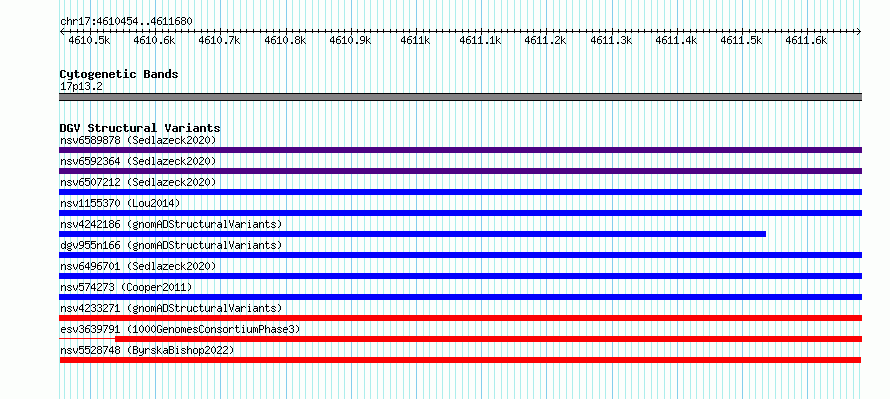
Task: Select the blue bar under nsv6496701
Action: pyautogui.click(x=460, y=276)
